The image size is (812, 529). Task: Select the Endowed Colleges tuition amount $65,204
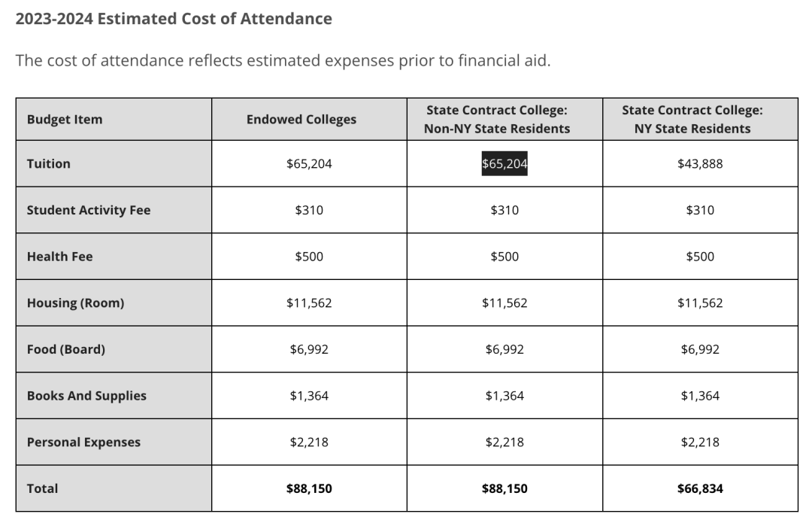[309, 164]
